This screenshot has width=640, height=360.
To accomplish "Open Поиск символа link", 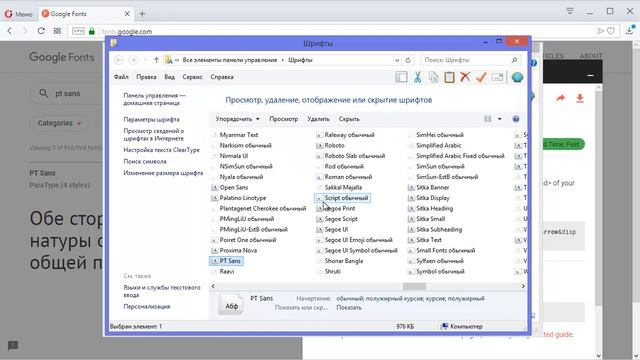I will (145, 161).
